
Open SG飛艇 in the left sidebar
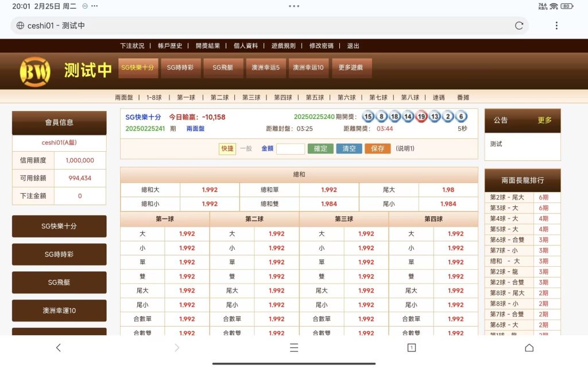coord(59,282)
